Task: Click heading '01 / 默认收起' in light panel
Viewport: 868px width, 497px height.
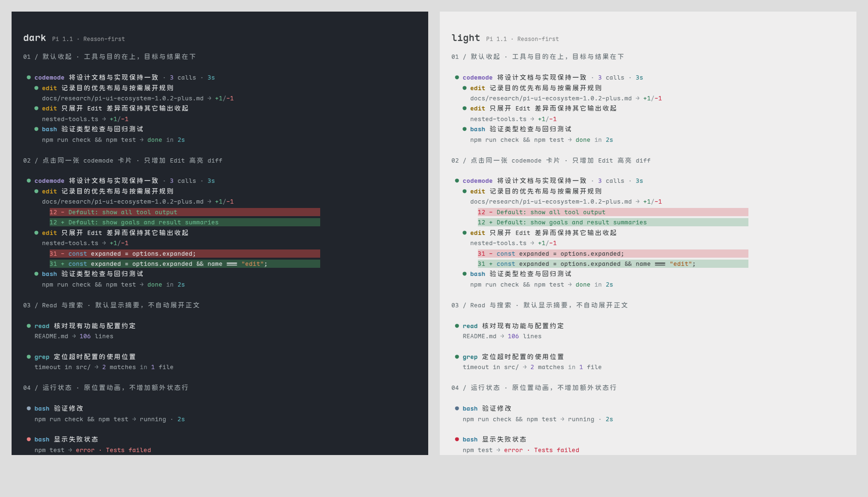Action: pyautogui.click(x=538, y=56)
